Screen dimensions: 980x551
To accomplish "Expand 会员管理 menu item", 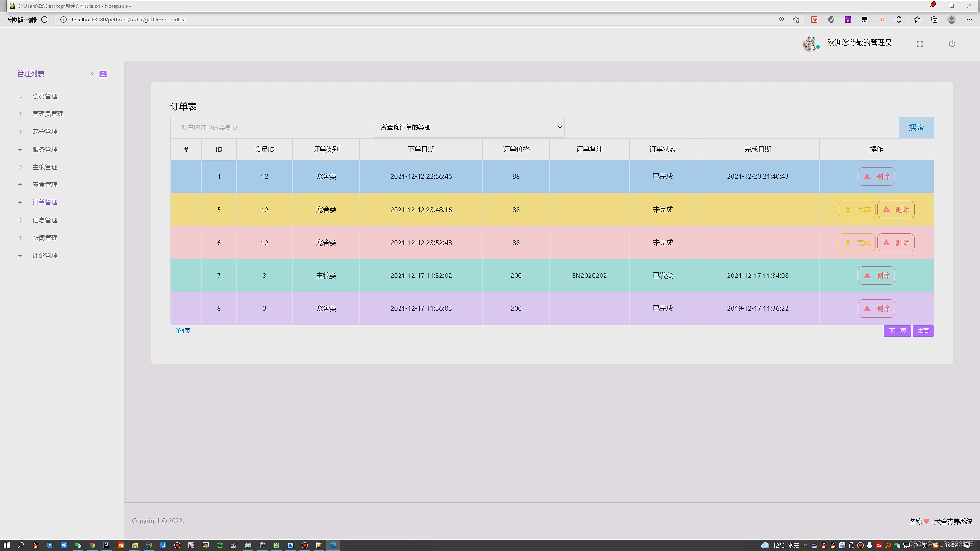I will (45, 96).
